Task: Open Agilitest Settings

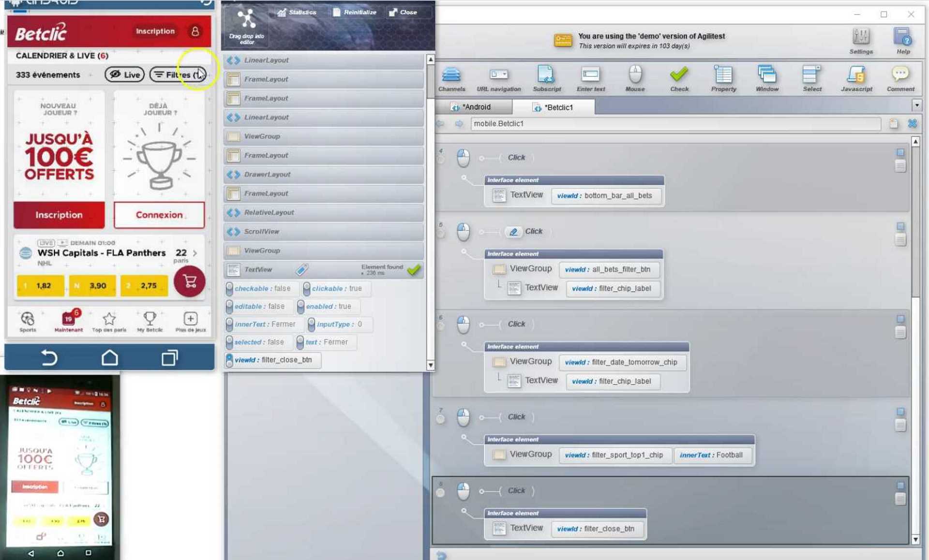Action: click(x=861, y=41)
